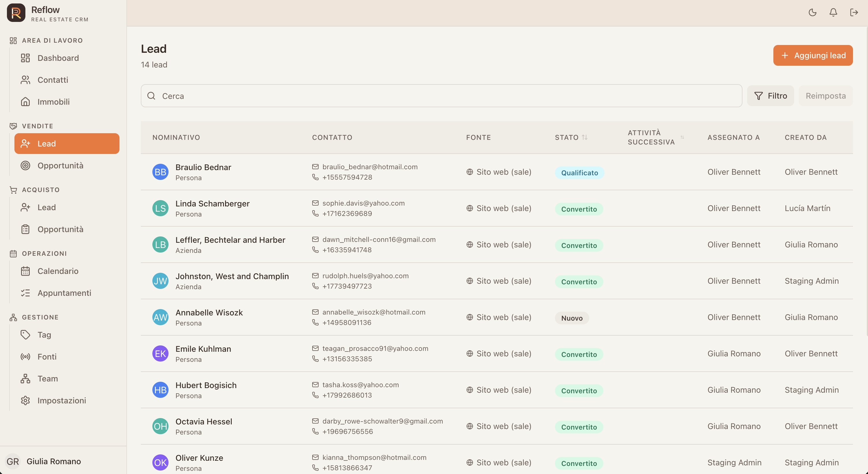Click Octavia Hessel's name
Screen dimensions: 868x474
click(x=203, y=422)
